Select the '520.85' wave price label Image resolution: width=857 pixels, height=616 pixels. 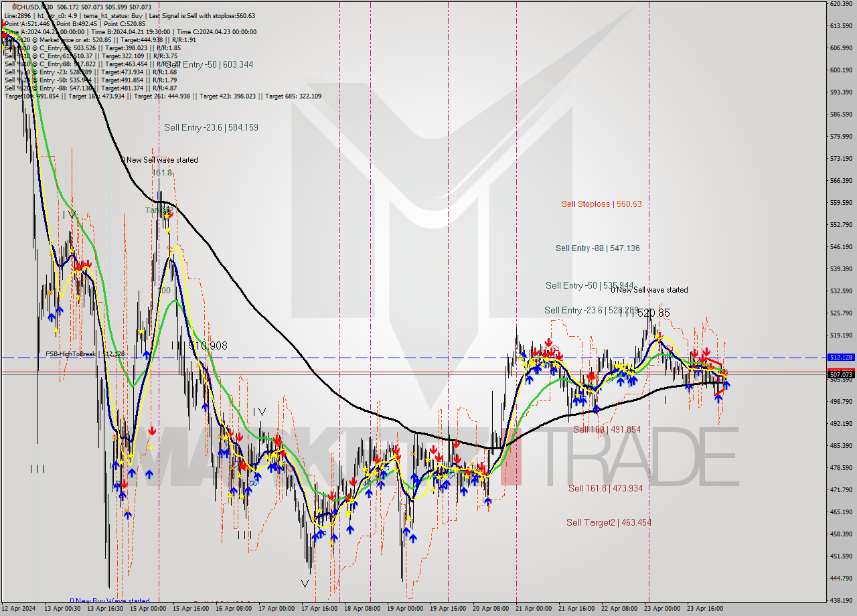(x=653, y=313)
